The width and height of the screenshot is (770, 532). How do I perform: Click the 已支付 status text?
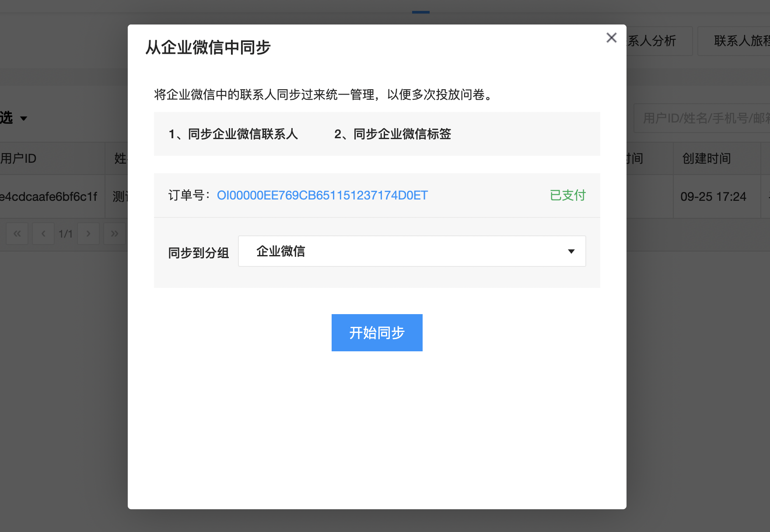click(x=567, y=195)
